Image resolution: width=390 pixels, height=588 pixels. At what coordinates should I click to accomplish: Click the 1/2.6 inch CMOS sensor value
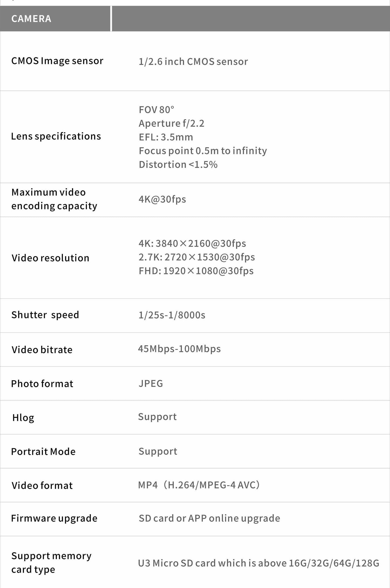[193, 62]
